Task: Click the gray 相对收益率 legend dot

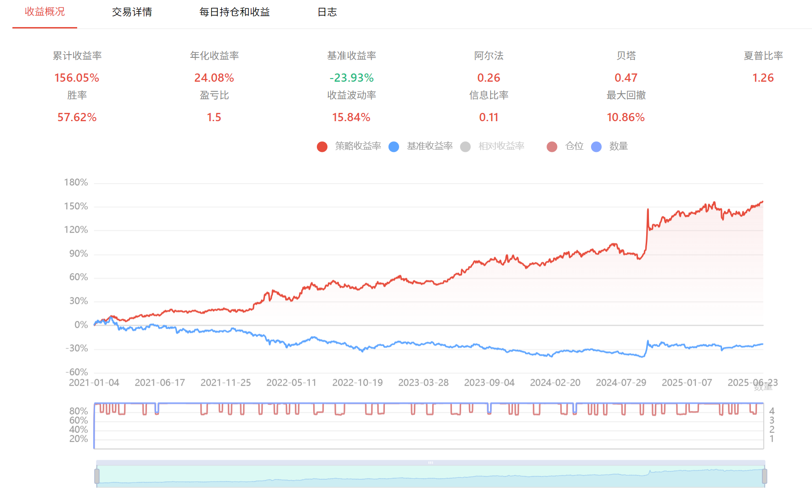Action: click(465, 147)
